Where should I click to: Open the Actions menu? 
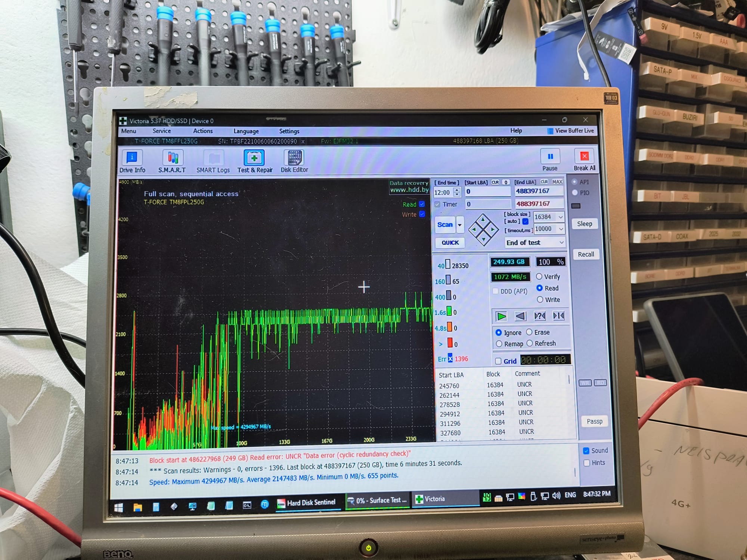click(x=203, y=131)
